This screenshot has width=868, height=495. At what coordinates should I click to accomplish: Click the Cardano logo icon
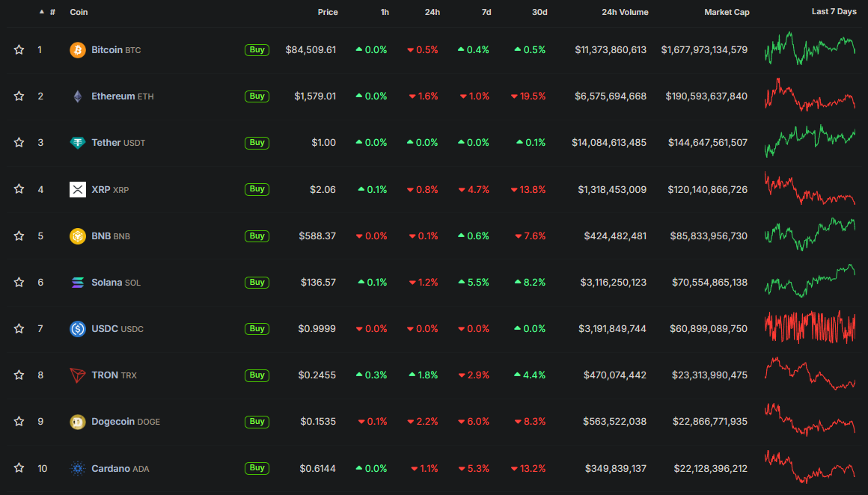(x=78, y=469)
